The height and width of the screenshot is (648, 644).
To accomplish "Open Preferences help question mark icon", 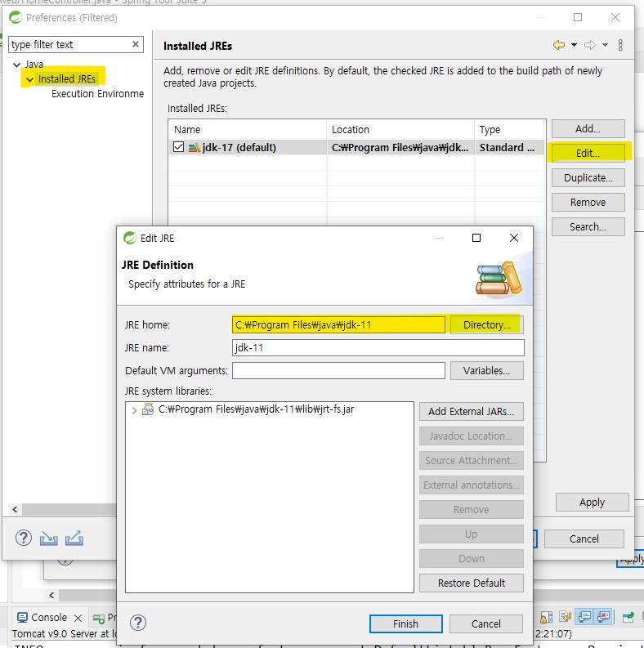I will coord(24,538).
